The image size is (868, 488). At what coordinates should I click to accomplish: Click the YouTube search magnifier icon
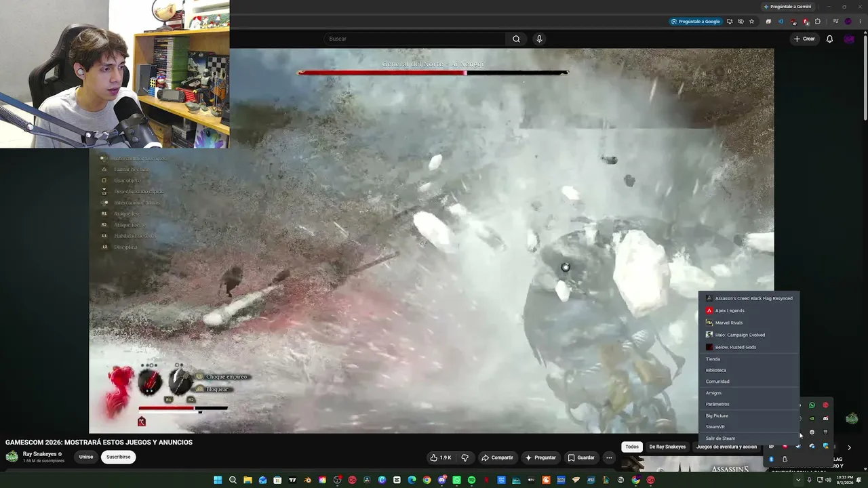[x=516, y=39]
